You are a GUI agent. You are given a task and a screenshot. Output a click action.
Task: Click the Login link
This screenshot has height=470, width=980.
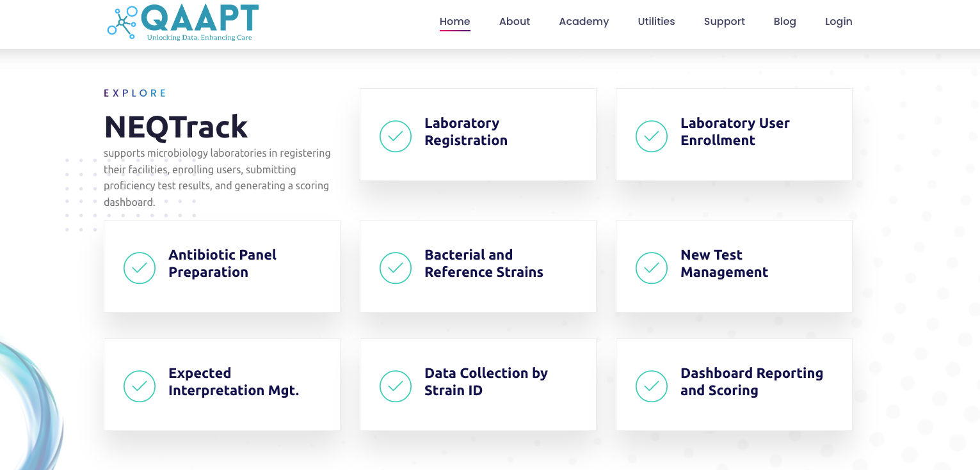pyautogui.click(x=839, y=22)
